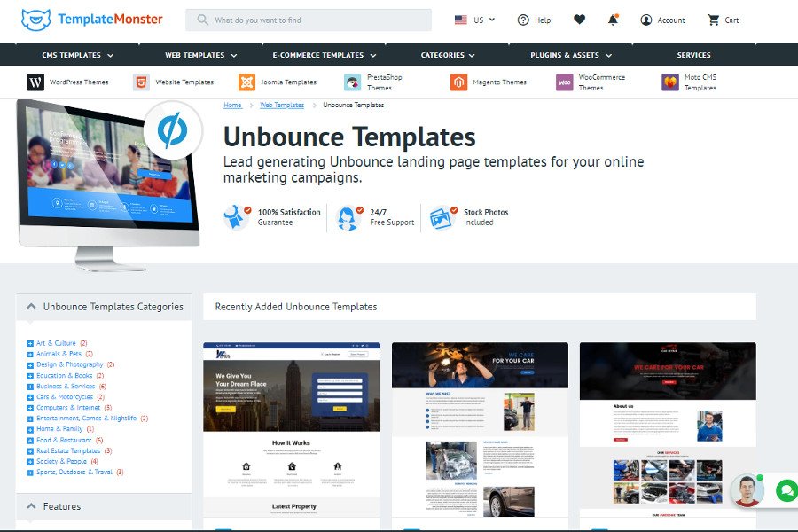
Task: Open CMS Templates dropdown menu
Action: (x=77, y=54)
